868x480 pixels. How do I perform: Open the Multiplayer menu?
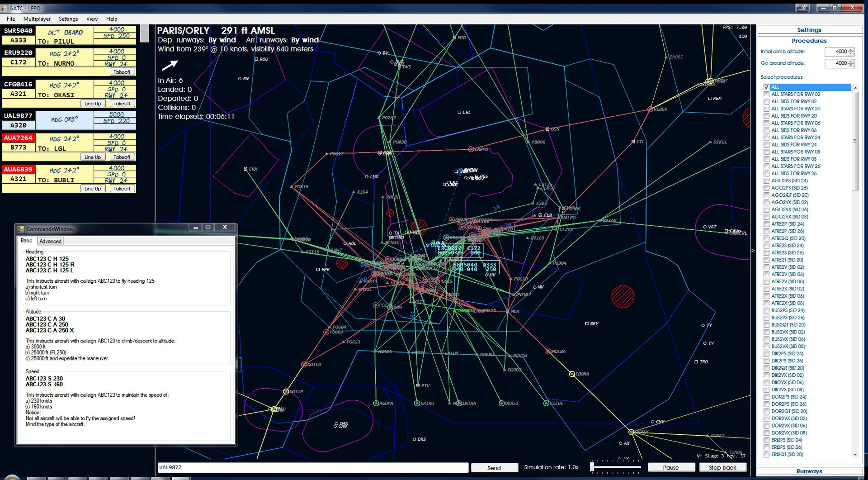pos(37,19)
